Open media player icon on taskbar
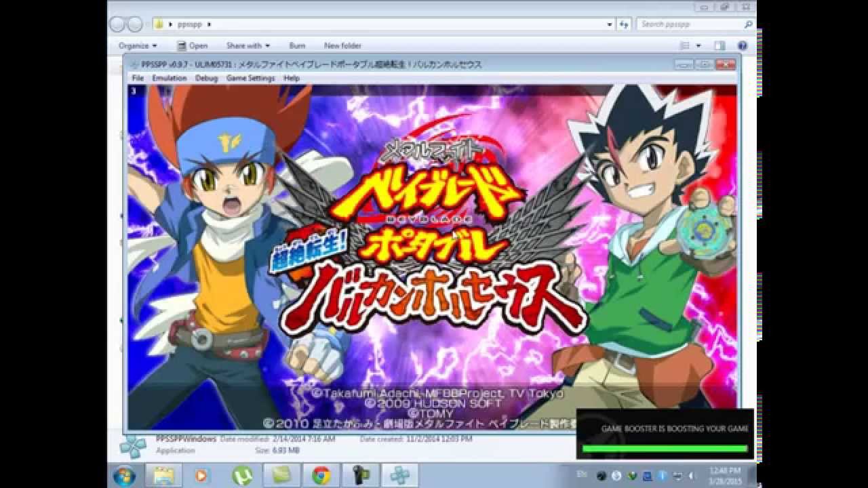Viewport: 868px width, 488px height. click(x=201, y=475)
